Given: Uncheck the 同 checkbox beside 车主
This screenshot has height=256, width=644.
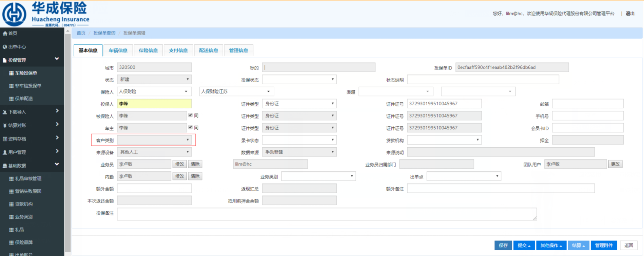Looking at the screenshot, I should [191, 127].
